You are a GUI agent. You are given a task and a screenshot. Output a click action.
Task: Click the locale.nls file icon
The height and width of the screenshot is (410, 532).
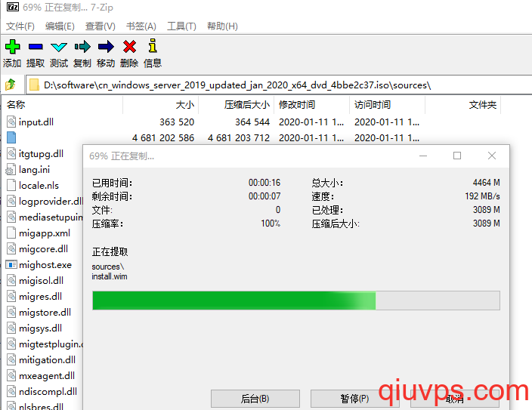[x=11, y=185]
